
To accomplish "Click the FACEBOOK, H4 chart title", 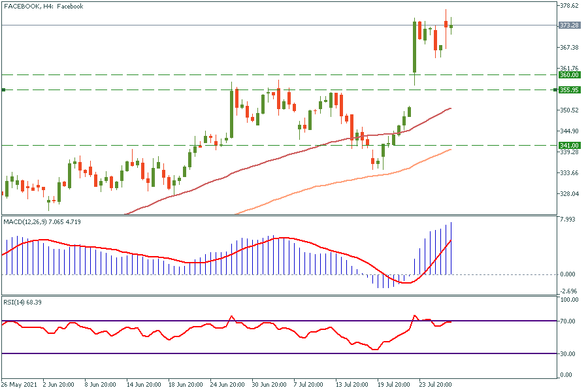I will tap(43, 6).
